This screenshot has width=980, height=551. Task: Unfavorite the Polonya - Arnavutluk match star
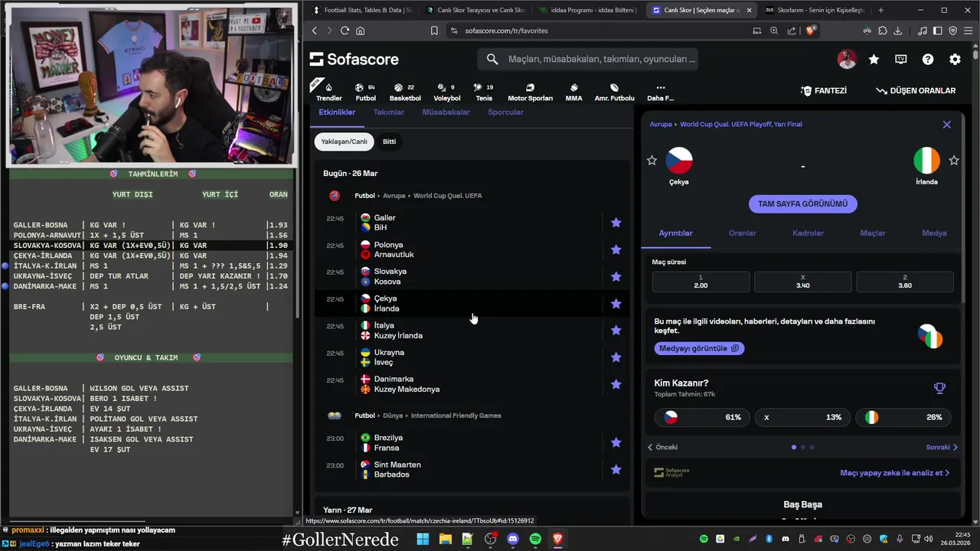(616, 249)
